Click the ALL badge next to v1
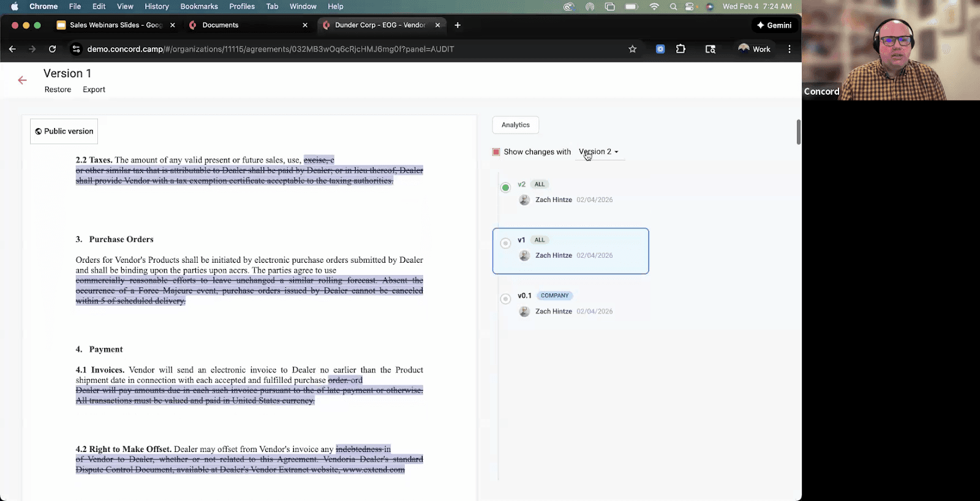 click(x=539, y=240)
